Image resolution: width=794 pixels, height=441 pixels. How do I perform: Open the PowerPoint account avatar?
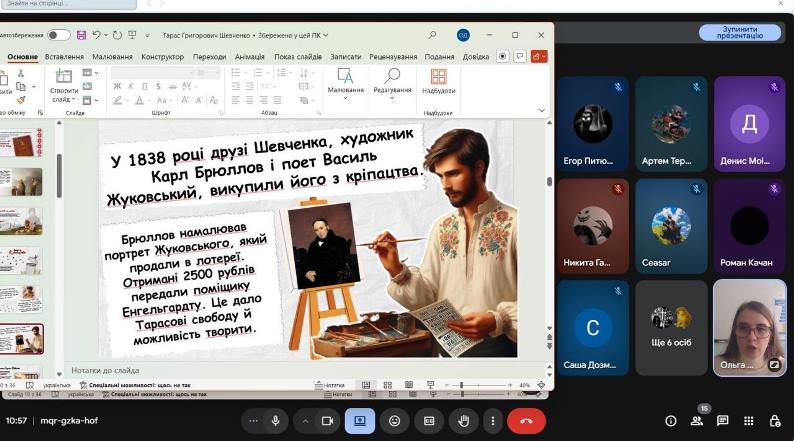[463, 35]
